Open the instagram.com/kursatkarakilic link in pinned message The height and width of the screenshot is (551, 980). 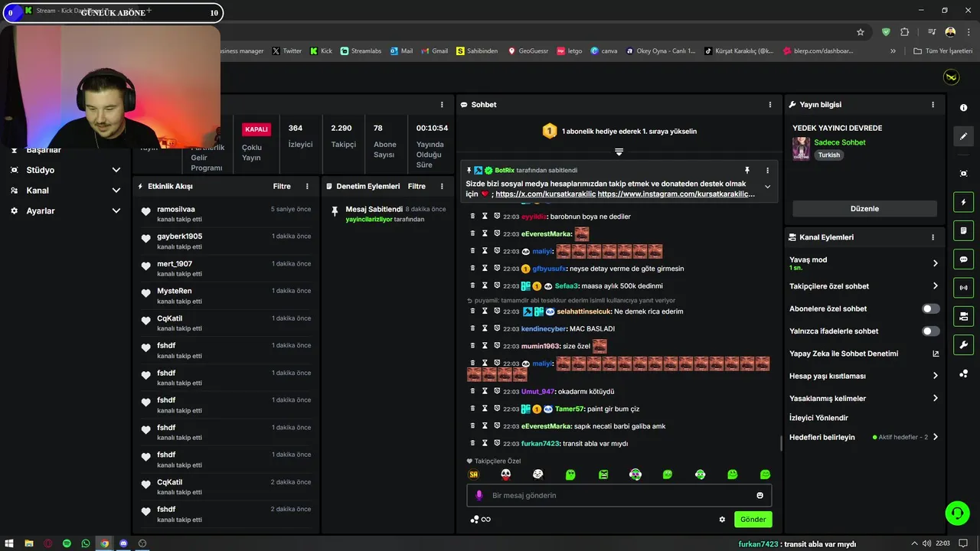click(x=676, y=194)
